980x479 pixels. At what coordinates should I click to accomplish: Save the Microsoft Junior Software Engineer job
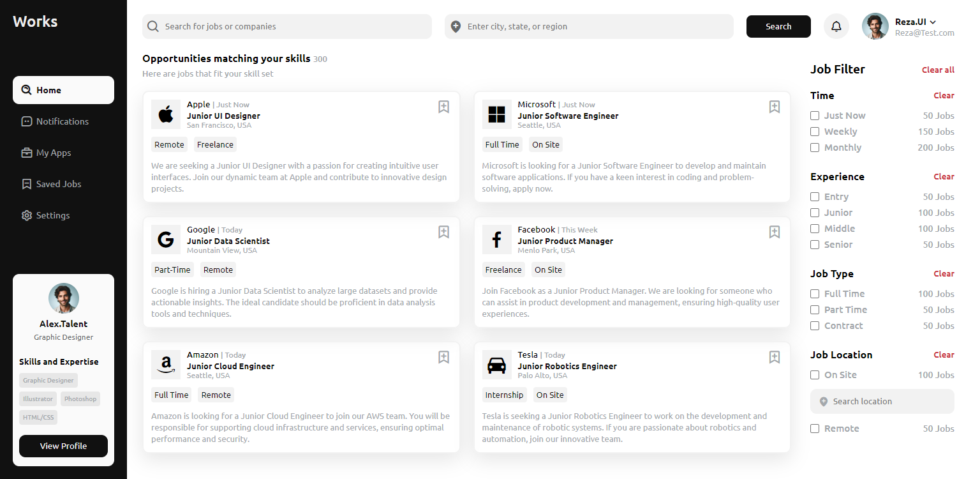pyautogui.click(x=774, y=107)
